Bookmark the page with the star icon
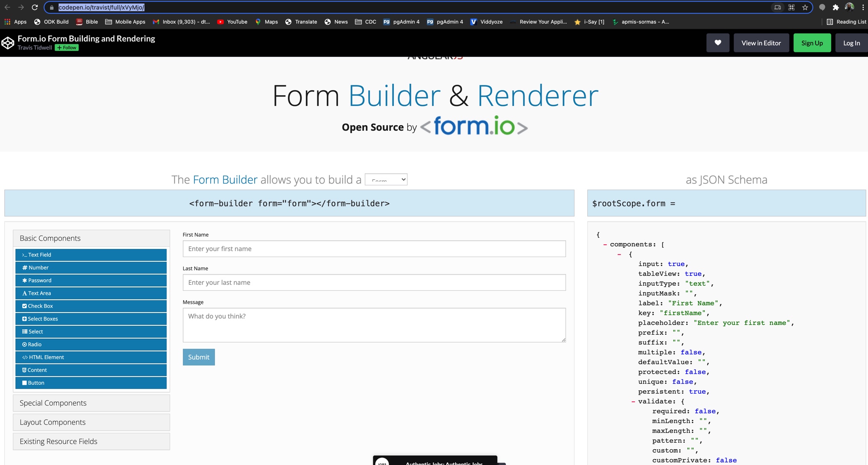The height and width of the screenshot is (465, 868). (805, 7)
